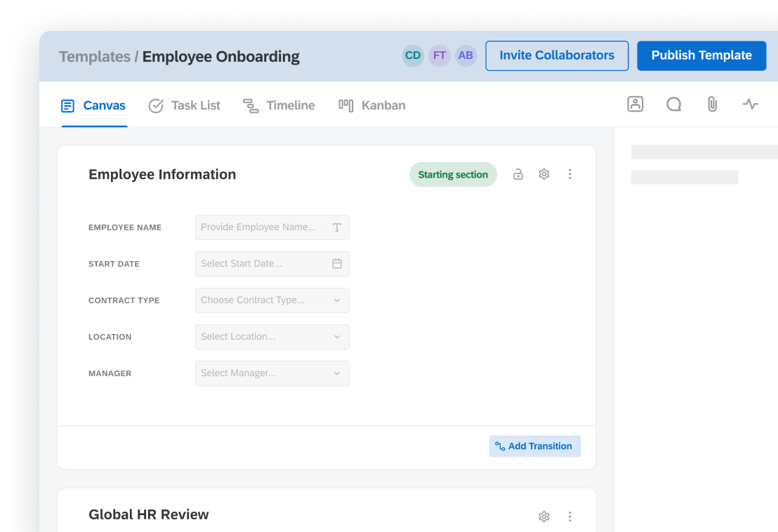Open Employee Information section settings gear
778x532 pixels.
pos(543,174)
